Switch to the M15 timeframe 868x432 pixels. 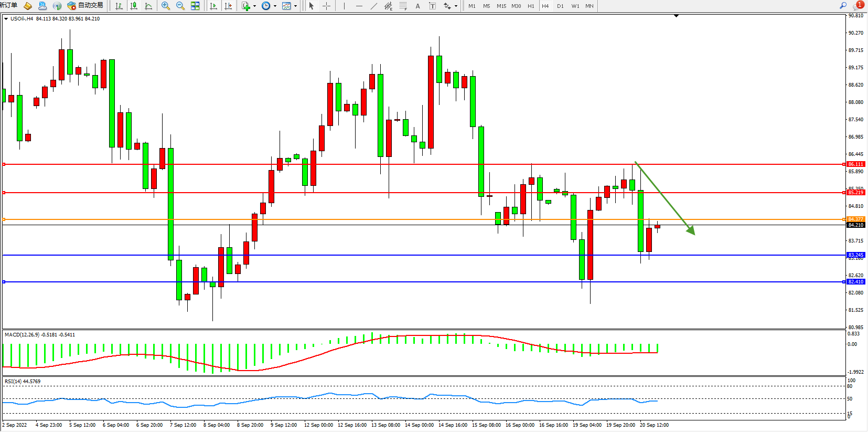pyautogui.click(x=501, y=6)
